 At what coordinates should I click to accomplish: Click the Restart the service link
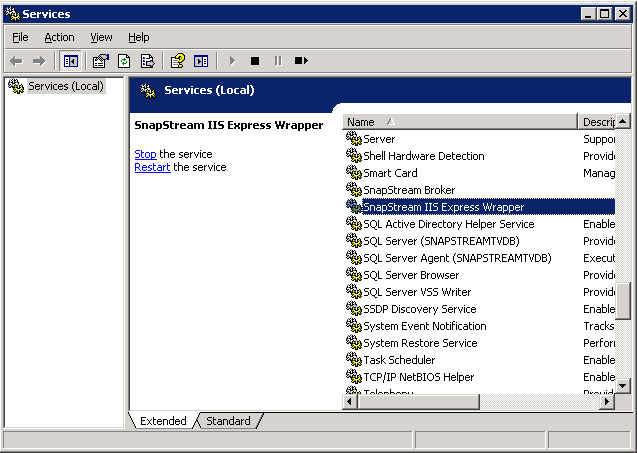coord(152,167)
